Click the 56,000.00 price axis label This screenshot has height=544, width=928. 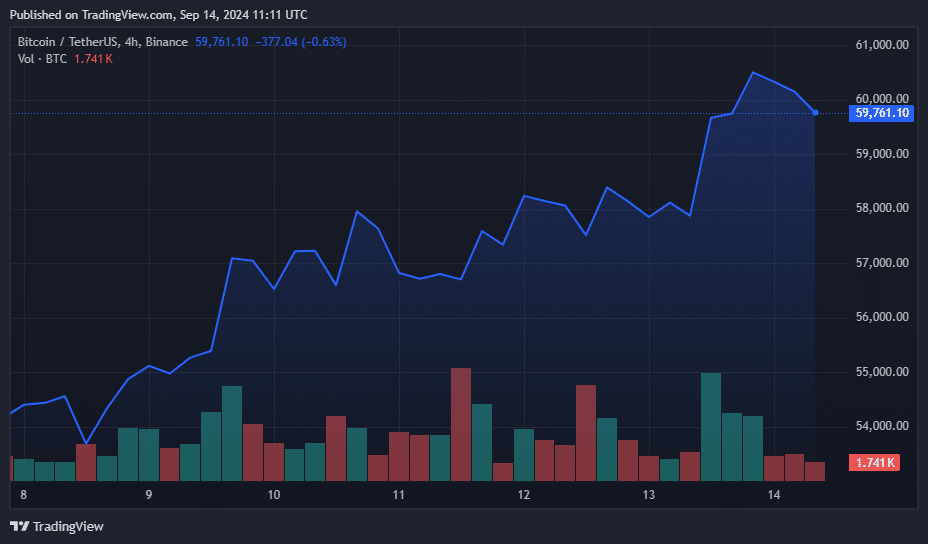pos(882,317)
